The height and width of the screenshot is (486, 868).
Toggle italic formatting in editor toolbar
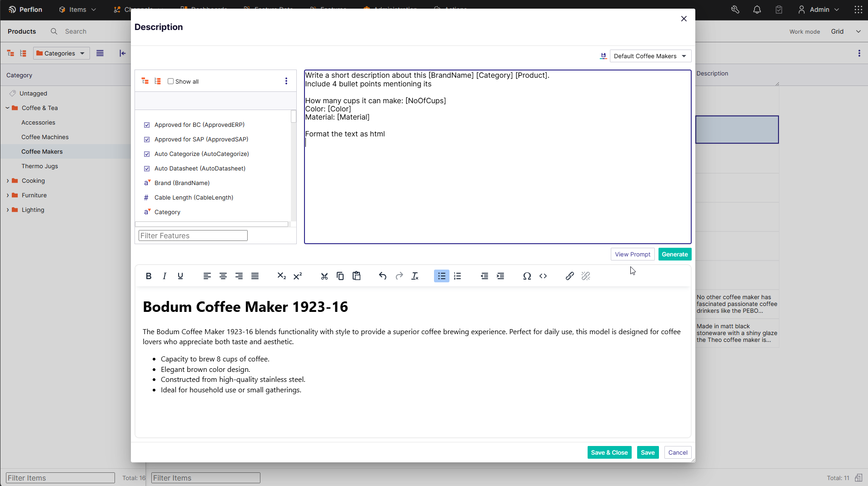tap(165, 276)
